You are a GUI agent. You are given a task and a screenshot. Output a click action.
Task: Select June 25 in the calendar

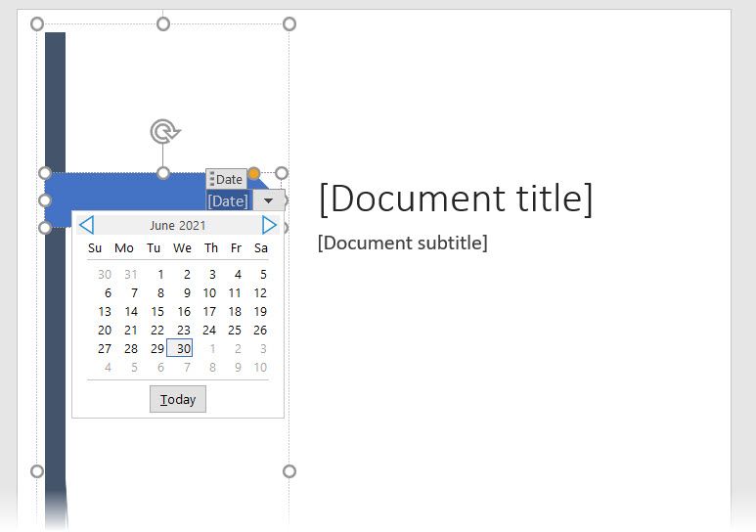tap(235, 331)
